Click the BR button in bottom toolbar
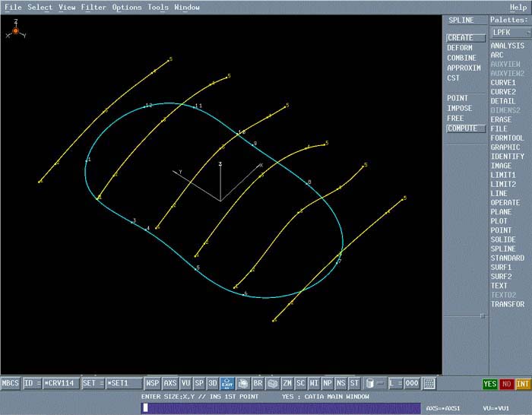The image size is (532, 415). 258,384
